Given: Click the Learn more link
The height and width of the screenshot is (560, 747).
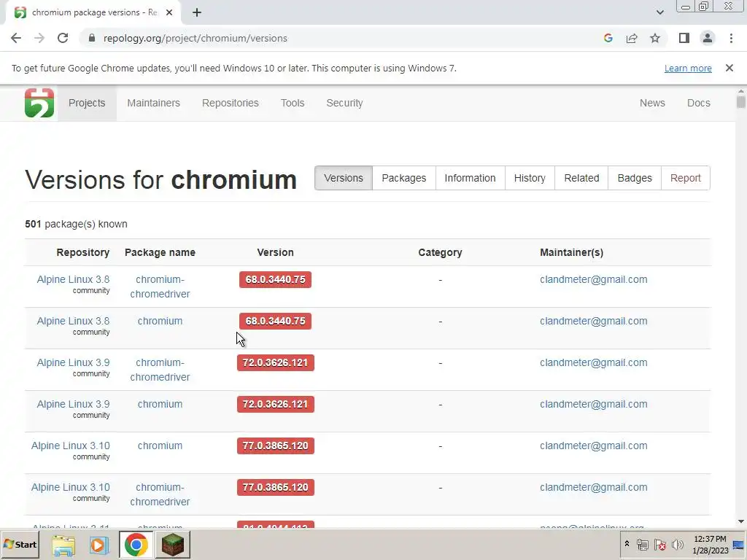Looking at the screenshot, I should pyautogui.click(x=688, y=68).
